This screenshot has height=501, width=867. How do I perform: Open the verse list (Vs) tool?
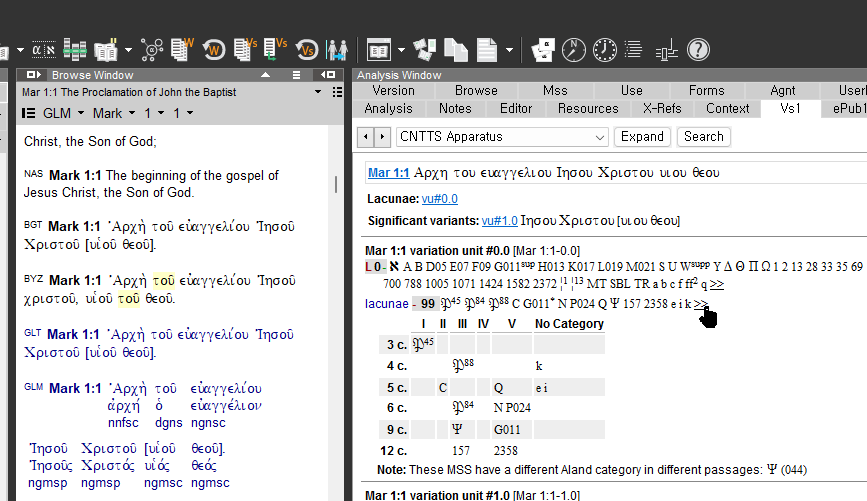(x=245, y=50)
